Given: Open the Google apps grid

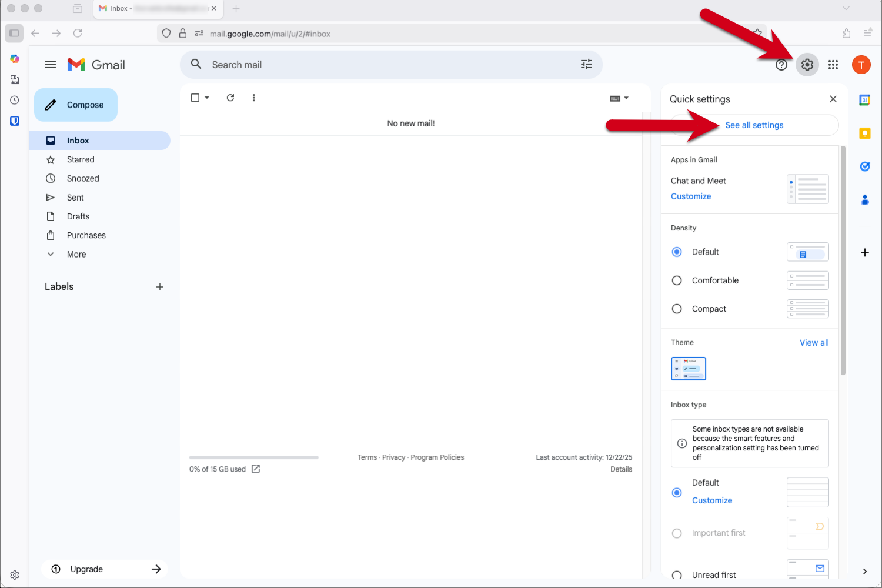Looking at the screenshot, I should pos(833,65).
